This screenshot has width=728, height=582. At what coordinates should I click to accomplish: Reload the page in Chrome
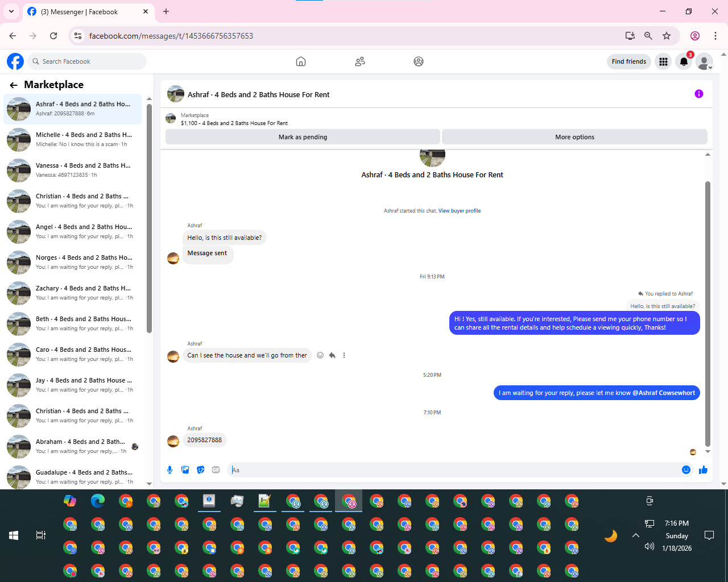tap(53, 36)
